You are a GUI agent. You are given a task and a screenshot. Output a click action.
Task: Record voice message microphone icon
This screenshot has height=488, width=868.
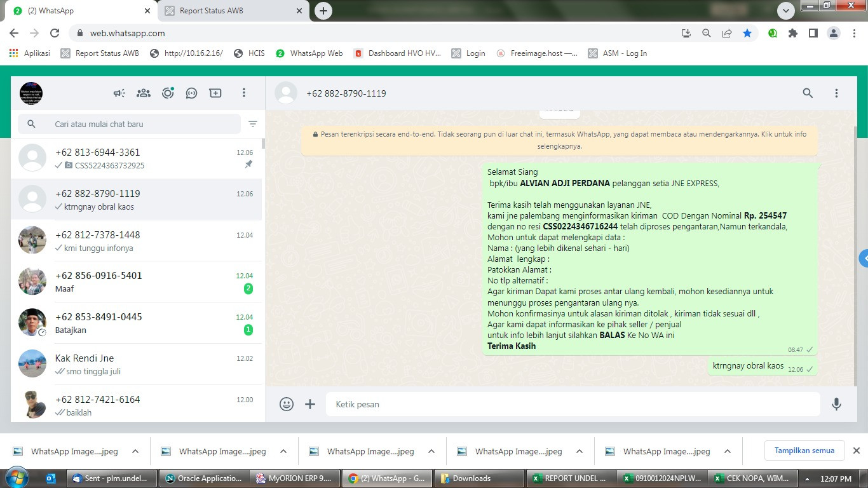pos(836,404)
